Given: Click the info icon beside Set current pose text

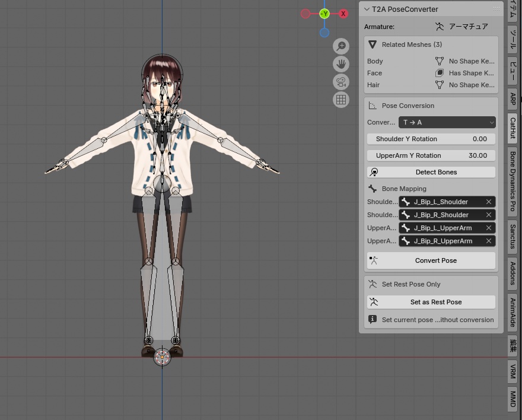Looking at the screenshot, I should (x=373, y=319).
